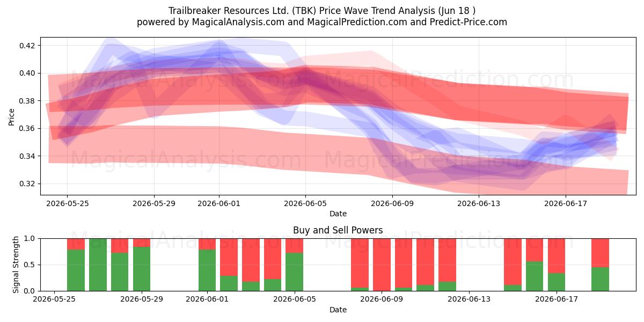Click 2026-05-25 on the Buy and Sell Powers axis
This screenshot has width=644, height=322.
point(54,299)
